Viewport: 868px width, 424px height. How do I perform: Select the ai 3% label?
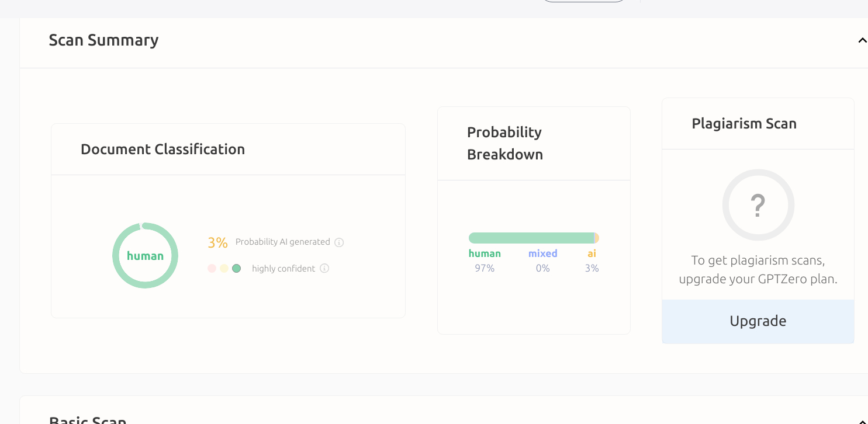[x=592, y=261]
